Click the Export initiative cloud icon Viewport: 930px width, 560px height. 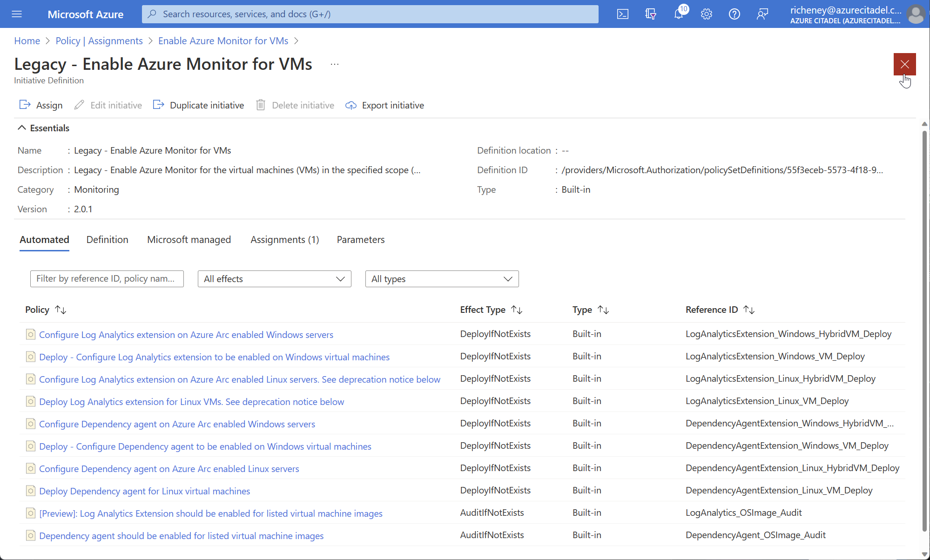[x=351, y=105]
